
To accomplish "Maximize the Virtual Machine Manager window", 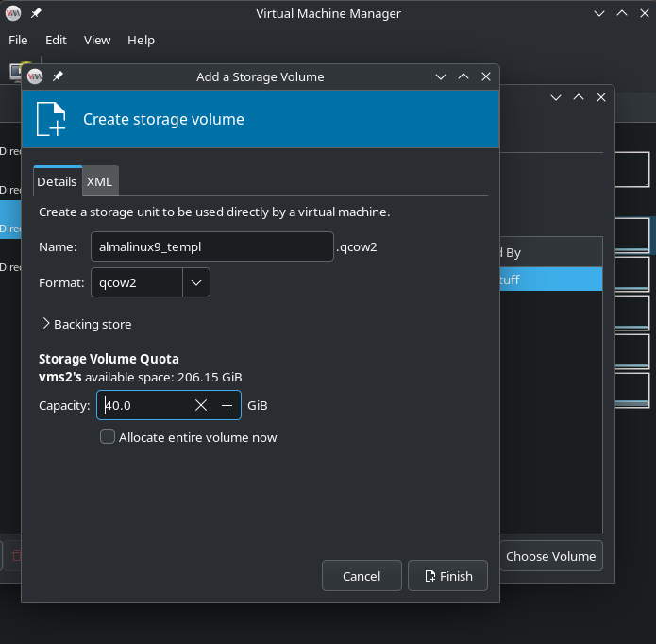I will [x=622, y=13].
